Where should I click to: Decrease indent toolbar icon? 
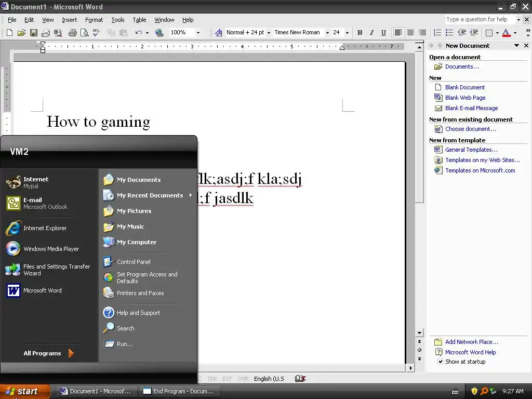tap(462, 33)
